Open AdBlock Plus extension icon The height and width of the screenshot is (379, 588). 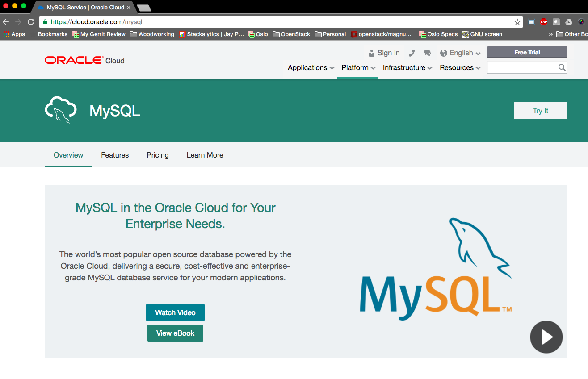point(544,22)
